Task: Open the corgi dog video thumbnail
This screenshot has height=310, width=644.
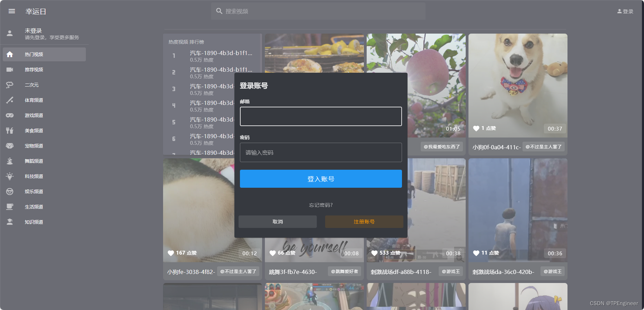Action: [x=518, y=86]
